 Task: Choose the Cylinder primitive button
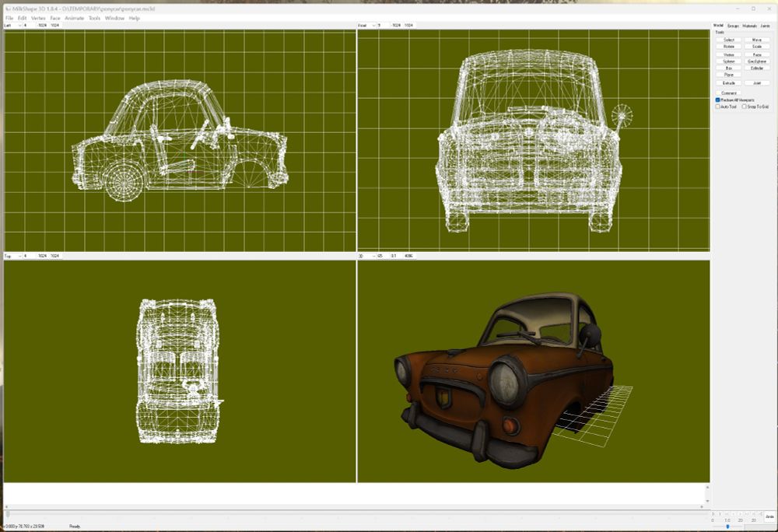click(757, 68)
